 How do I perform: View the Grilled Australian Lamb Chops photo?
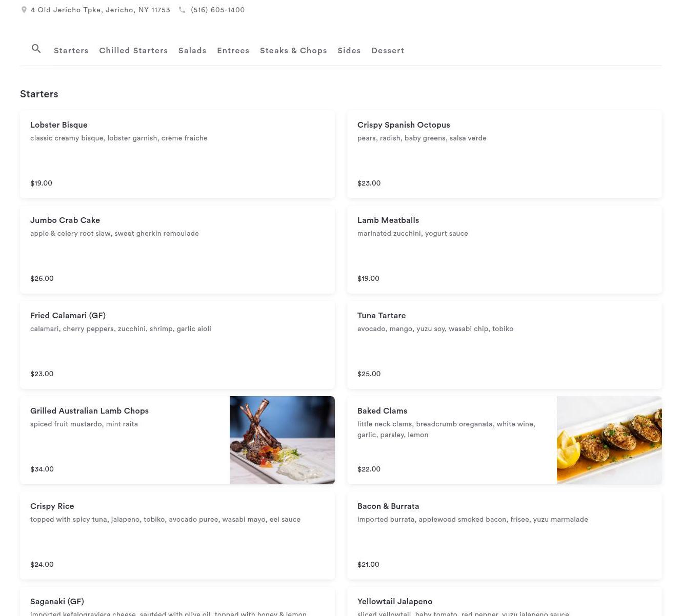(282, 440)
